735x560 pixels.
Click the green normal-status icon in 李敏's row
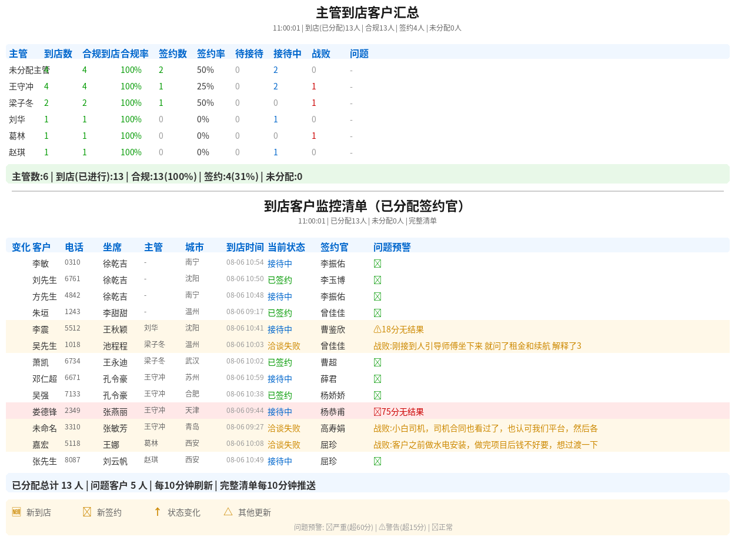(377, 264)
